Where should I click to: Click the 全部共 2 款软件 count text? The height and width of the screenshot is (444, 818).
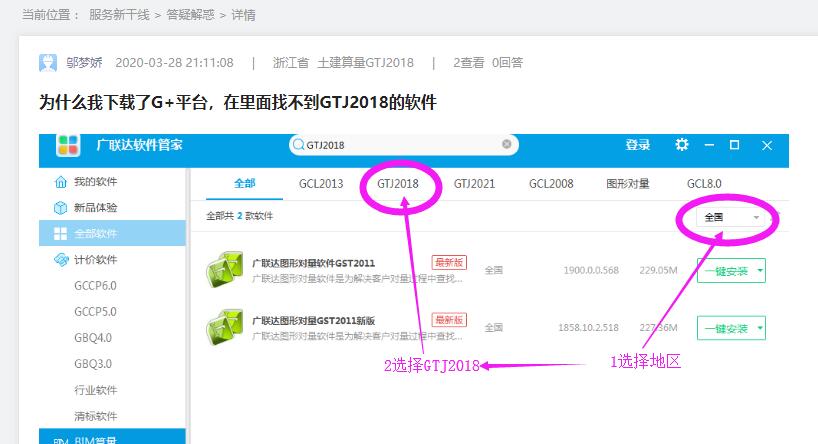(239, 216)
